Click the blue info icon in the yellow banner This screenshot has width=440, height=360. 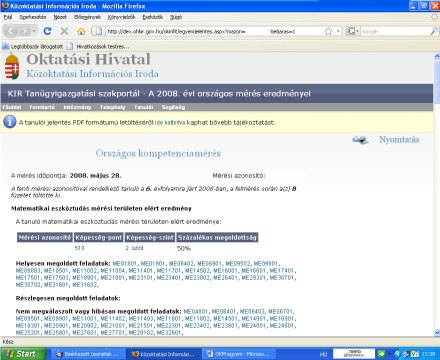click(x=10, y=122)
